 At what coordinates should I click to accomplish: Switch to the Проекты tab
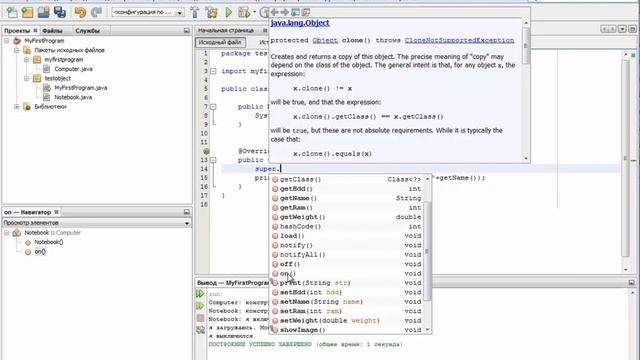pyautogui.click(x=17, y=31)
